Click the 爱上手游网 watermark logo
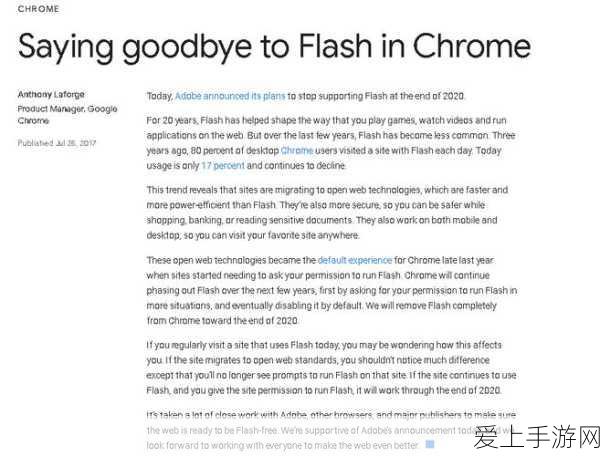This screenshot has height=456, width=600. [536, 437]
